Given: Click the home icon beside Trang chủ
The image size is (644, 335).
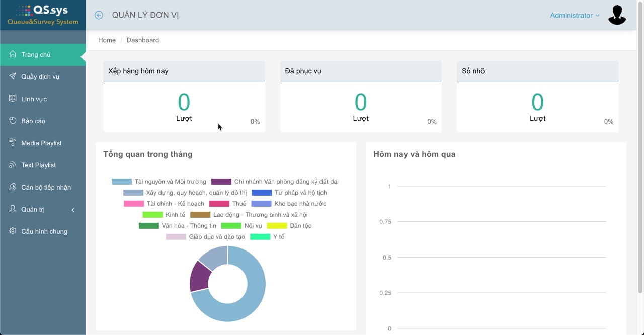Looking at the screenshot, I should pos(13,54).
